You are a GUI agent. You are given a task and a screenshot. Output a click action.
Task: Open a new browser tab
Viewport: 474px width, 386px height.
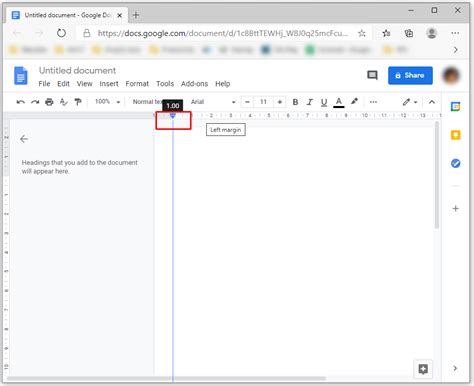tap(136, 15)
